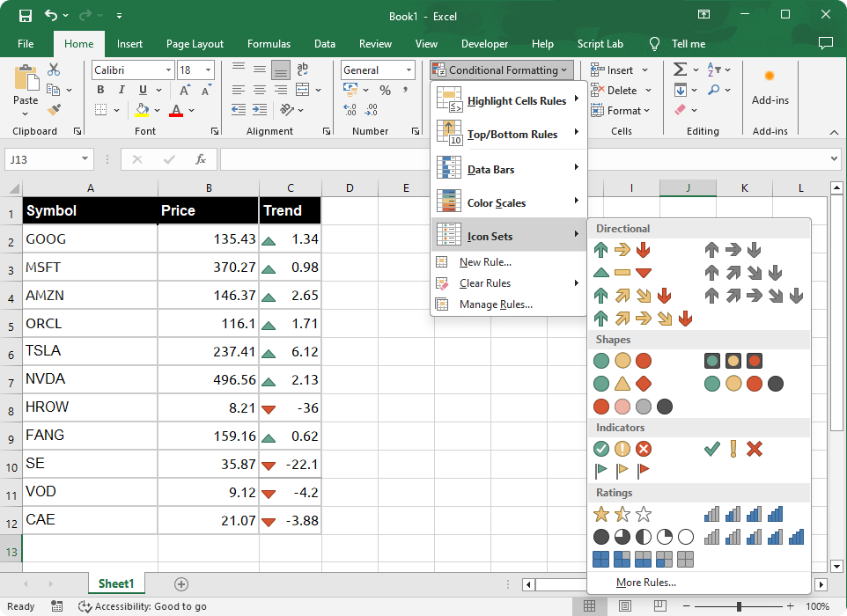Click the Center align icon
The height and width of the screenshot is (616, 847).
260,90
